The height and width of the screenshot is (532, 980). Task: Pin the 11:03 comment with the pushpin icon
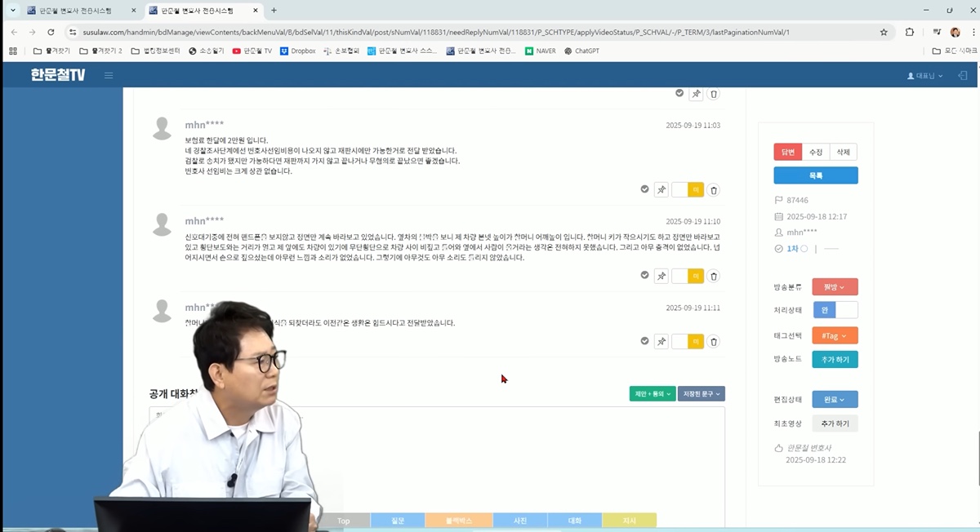[661, 190]
